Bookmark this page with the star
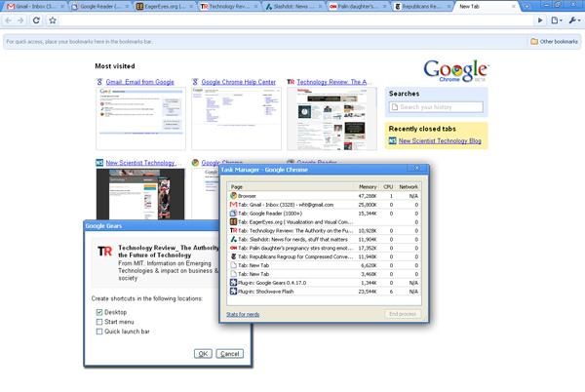 (53, 20)
